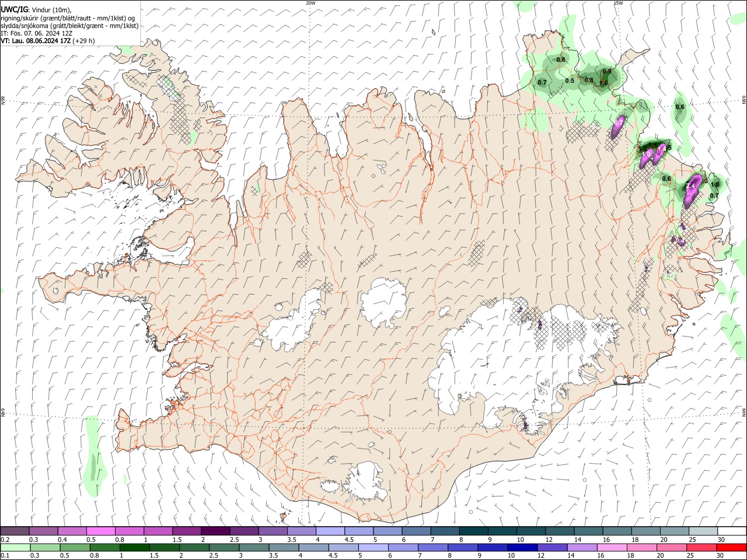
Task: Click the 15W longitude label at the top
Action: point(619,3)
